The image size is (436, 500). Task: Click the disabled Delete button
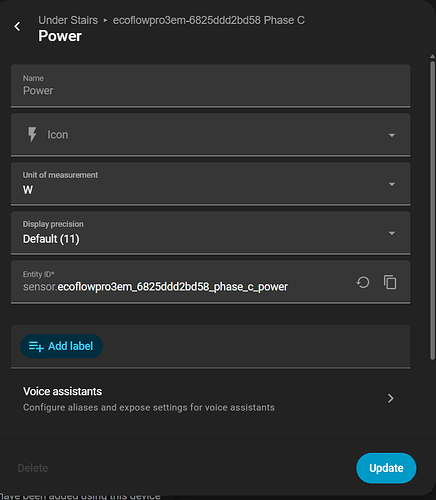tap(33, 468)
